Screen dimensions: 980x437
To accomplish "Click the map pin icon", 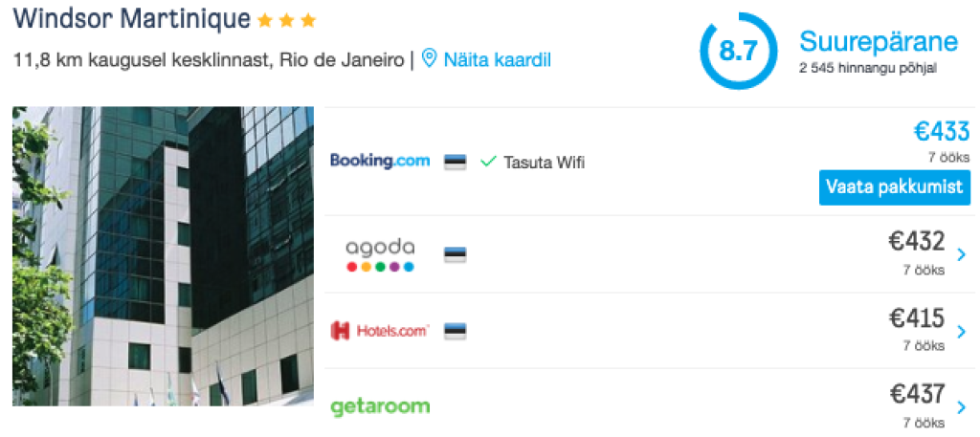I will pos(429,59).
